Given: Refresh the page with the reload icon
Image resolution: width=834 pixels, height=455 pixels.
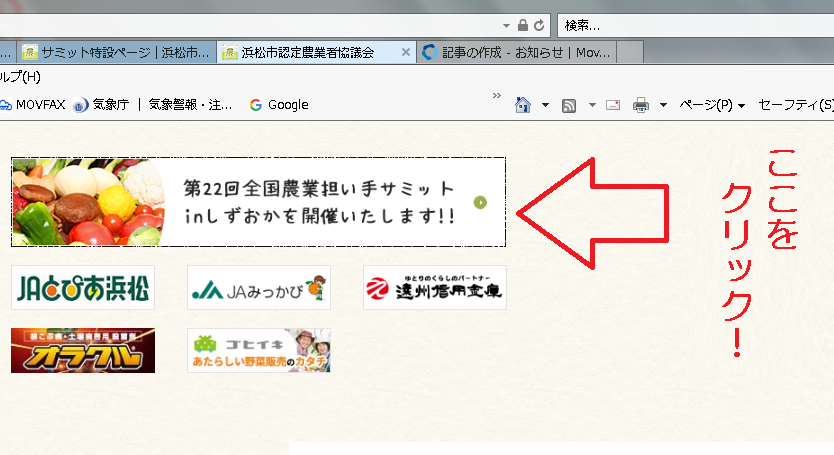Looking at the screenshot, I should pyautogui.click(x=539, y=25).
